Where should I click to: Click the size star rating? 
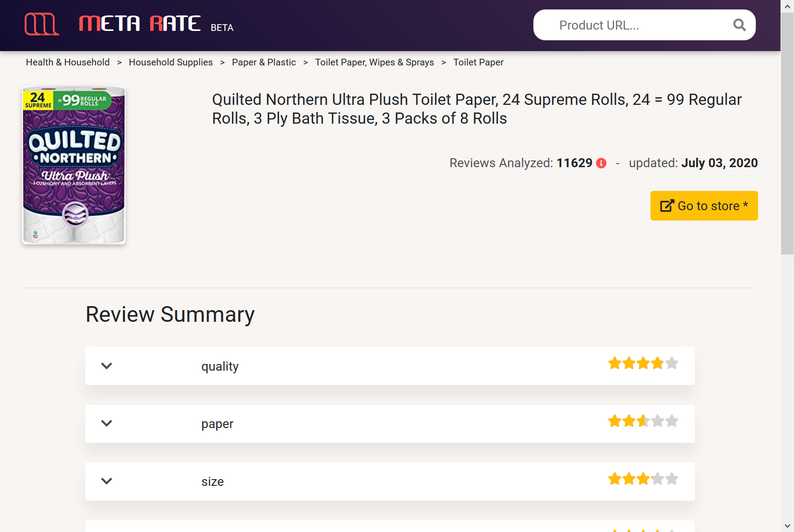point(643,479)
